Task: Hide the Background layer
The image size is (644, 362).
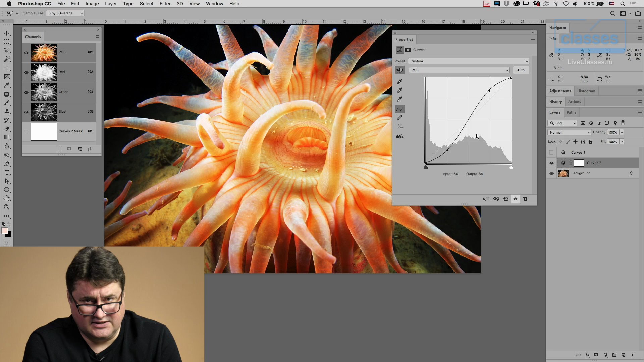Action: point(551,174)
